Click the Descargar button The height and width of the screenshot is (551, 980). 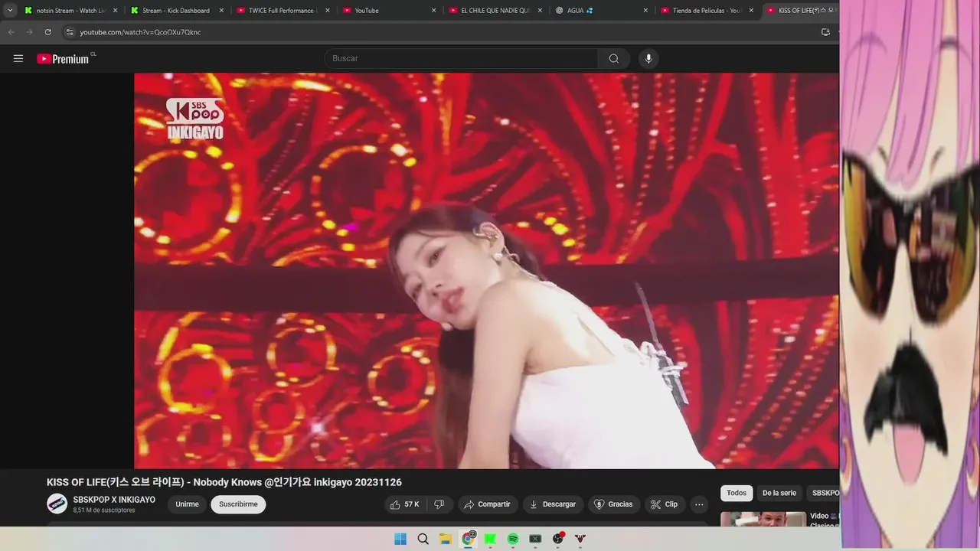pyautogui.click(x=553, y=504)
